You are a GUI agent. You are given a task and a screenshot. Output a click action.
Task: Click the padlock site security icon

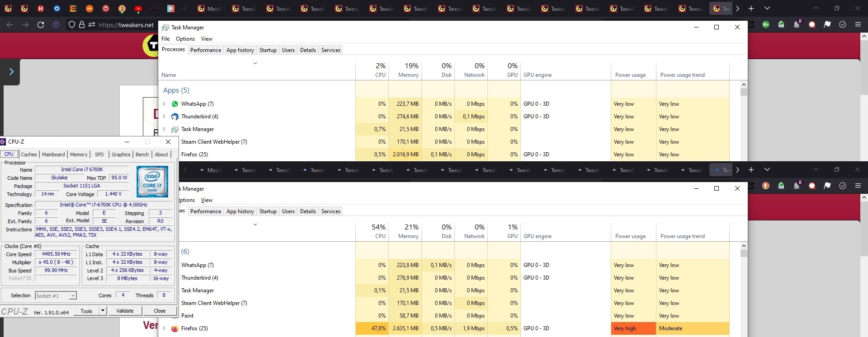[82, 25]
